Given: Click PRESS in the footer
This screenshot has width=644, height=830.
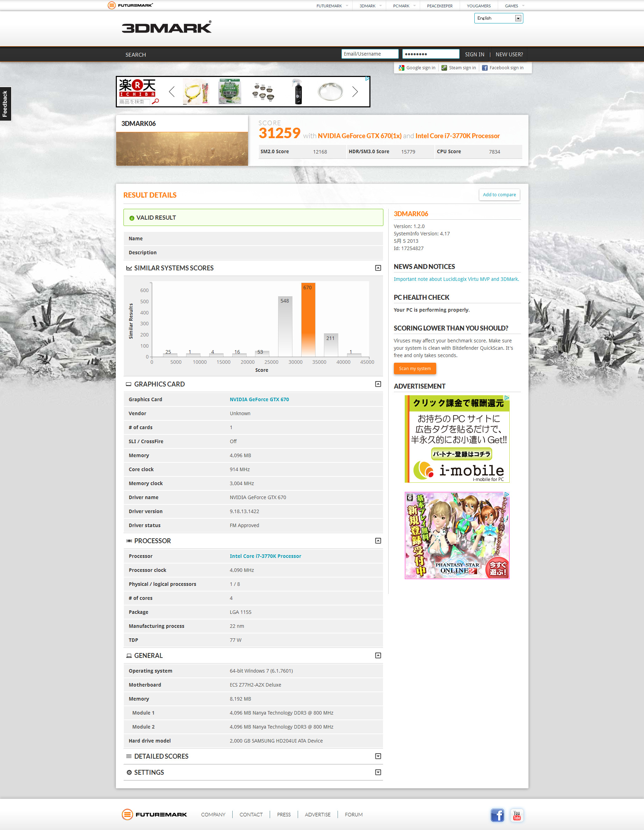Looking at the screenshot, I should coord(284,814).
